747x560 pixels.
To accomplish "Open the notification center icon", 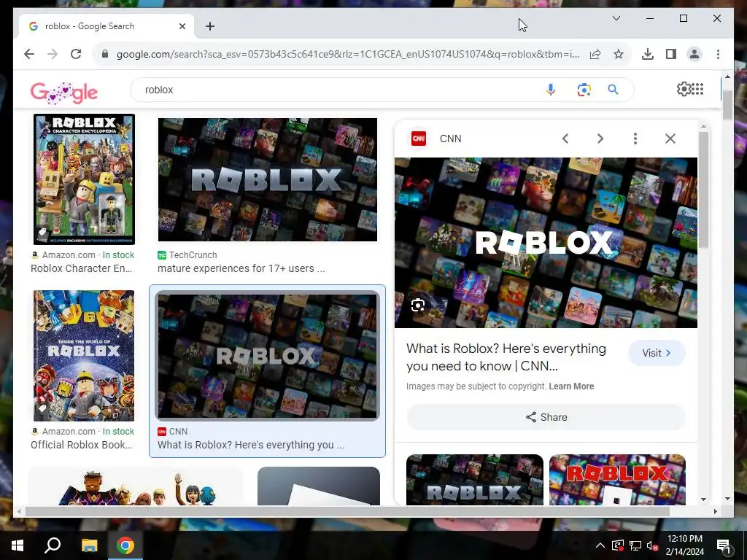I will click(724, 546).
